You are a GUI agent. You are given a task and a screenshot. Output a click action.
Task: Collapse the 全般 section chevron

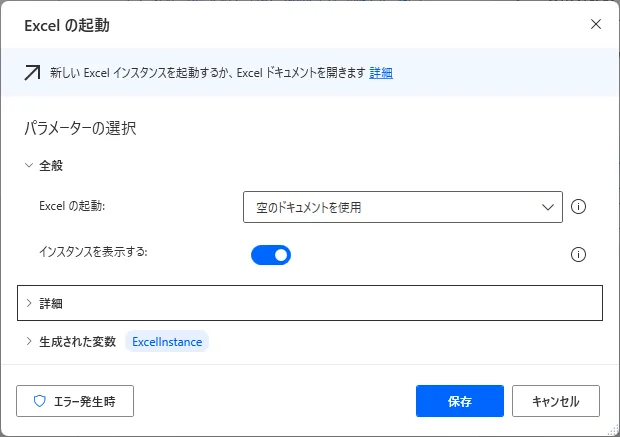29,165
